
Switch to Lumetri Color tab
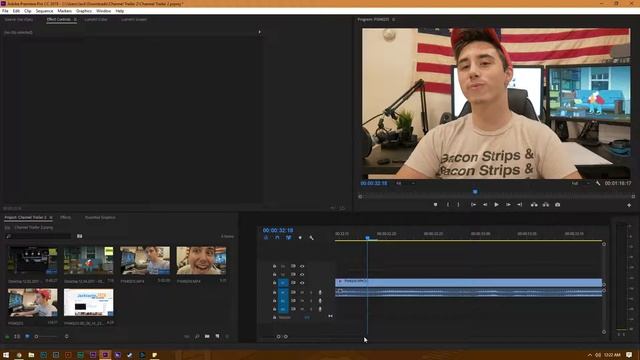coord(96,19)
